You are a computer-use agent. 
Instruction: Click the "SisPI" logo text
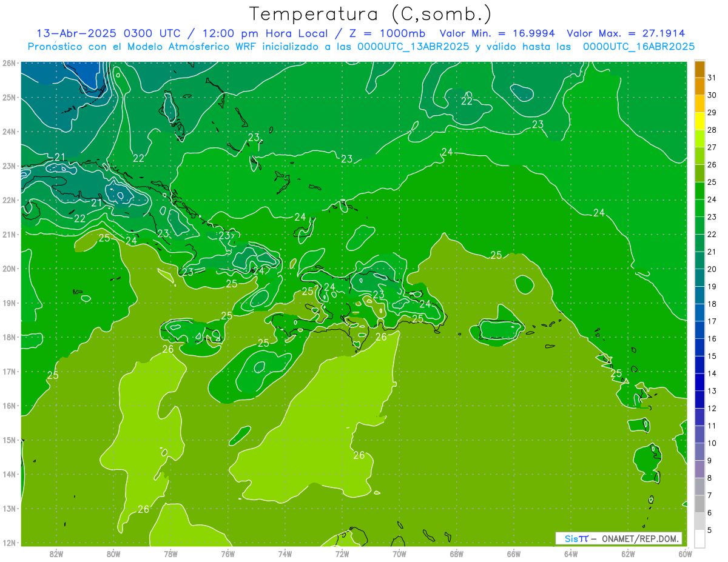pyautogui.click(x=576, y=538)
